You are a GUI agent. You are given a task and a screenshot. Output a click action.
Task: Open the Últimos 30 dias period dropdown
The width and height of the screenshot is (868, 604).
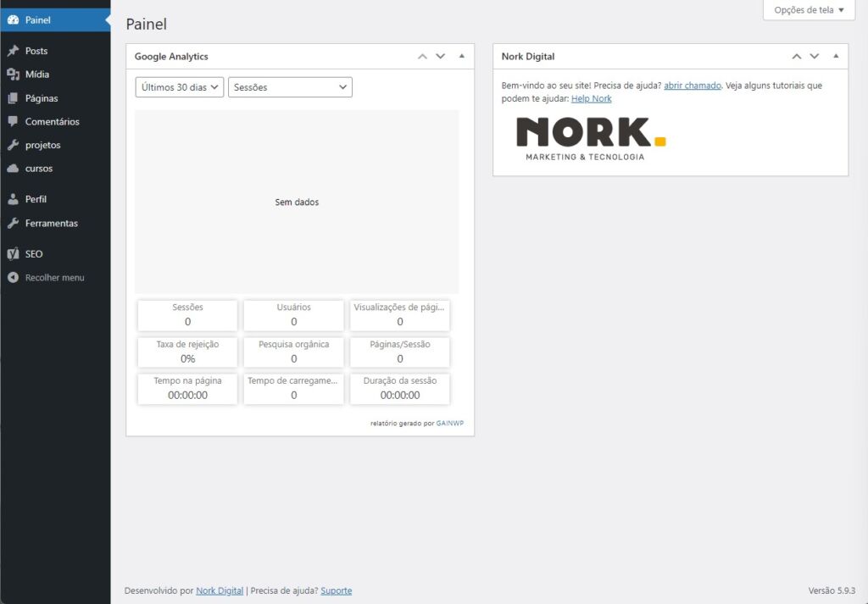coord(180,87)
